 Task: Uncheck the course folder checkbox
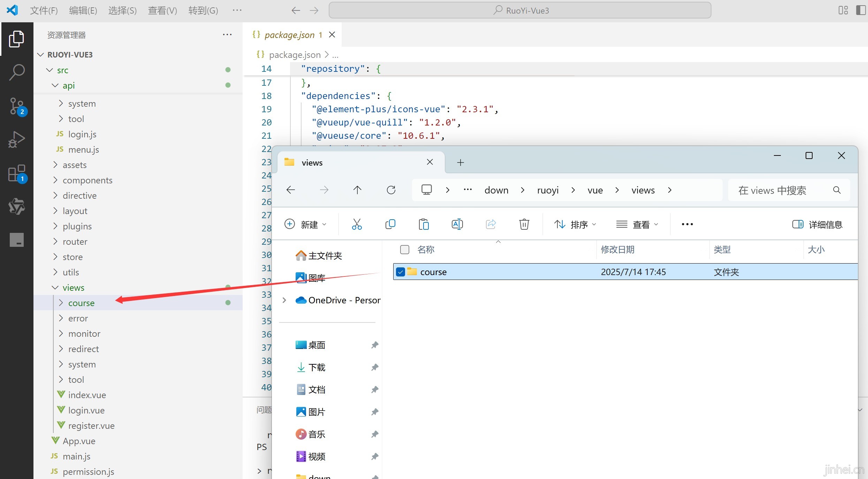point(401,272)
